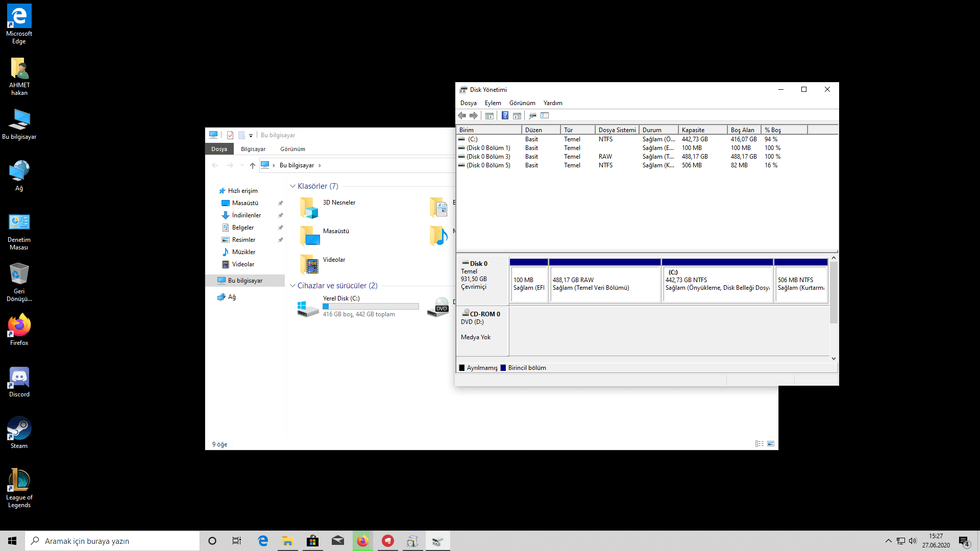Click the Help icon in Disk Yönetimi toolbar
Screen dimensions: 980x551
pyautogui.click(x=505, y=115)
